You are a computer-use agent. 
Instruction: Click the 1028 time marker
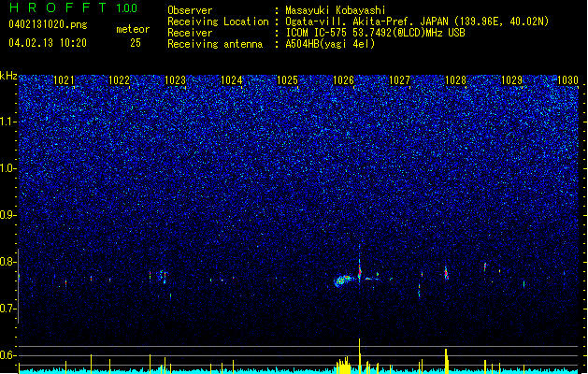pos(455,79)
